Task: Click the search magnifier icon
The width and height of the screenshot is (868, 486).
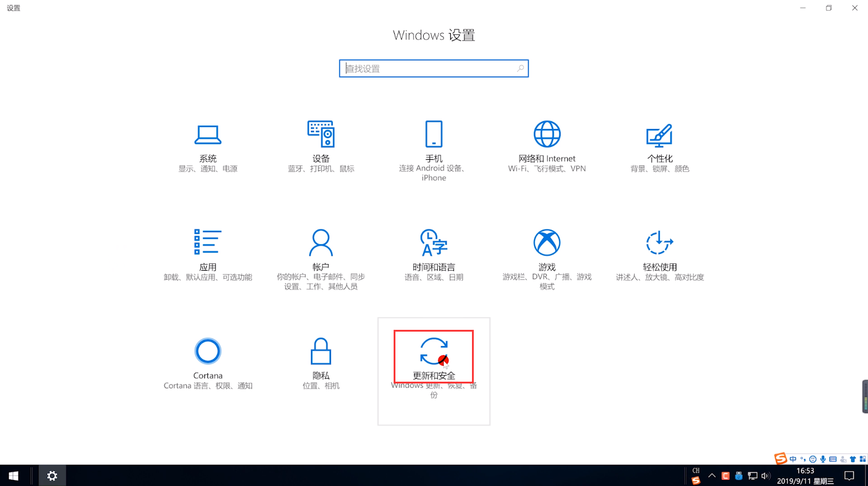Action: [520, 69]
